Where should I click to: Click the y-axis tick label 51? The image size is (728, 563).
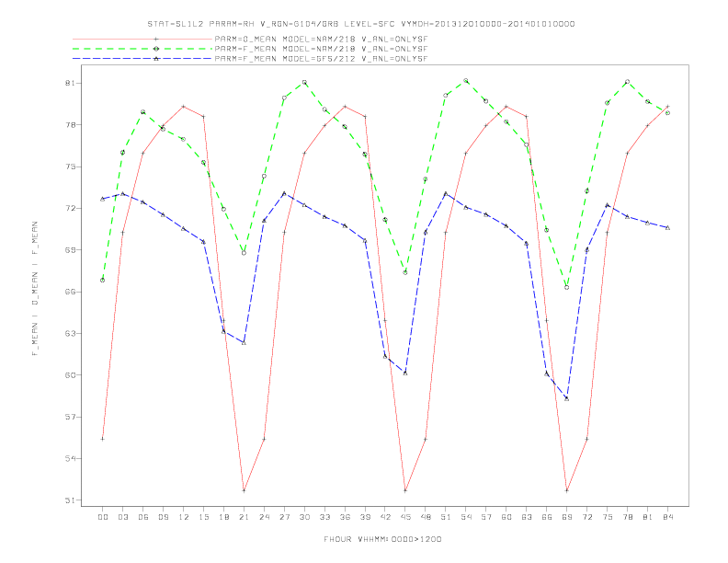pos(70,500)
